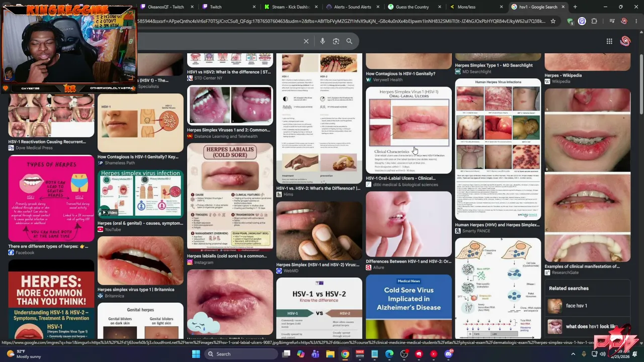Open the Windows Start menu
Screen dimensions: 644x362
point(196,354)
